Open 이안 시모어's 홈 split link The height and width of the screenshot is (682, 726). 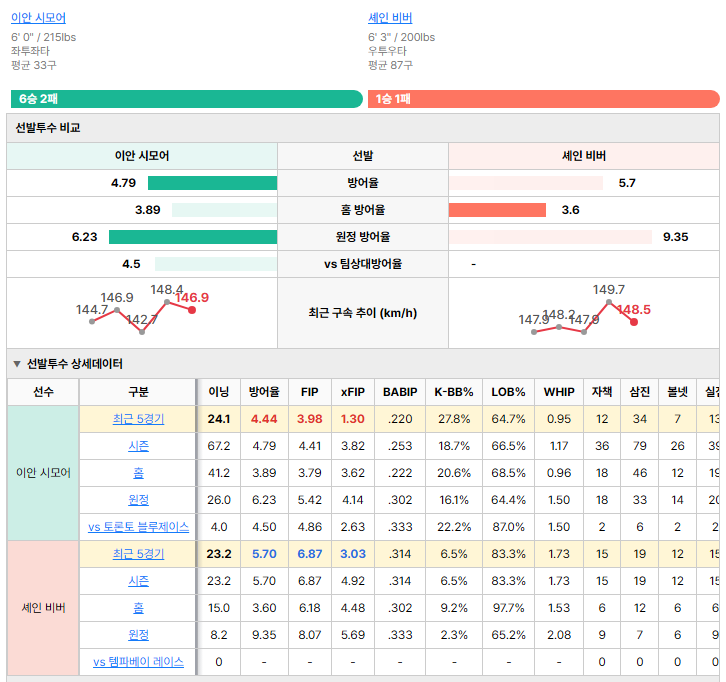click(138, 473)
